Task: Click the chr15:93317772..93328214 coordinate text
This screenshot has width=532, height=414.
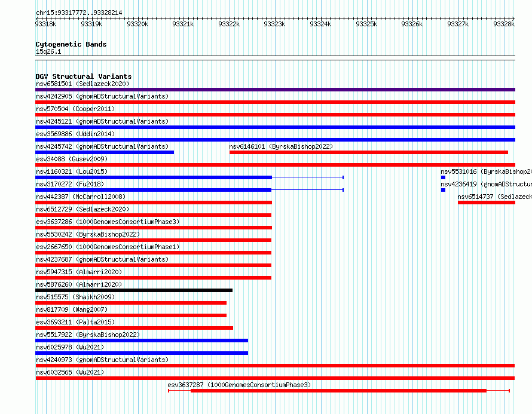Action: [x=79, y=13]
